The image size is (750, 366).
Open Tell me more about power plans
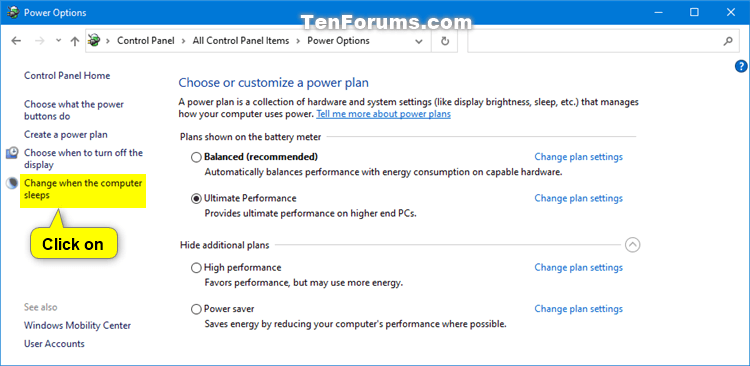384,114
